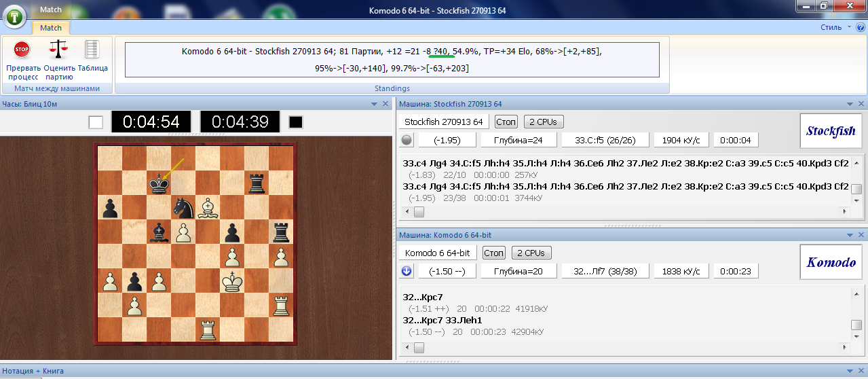The image size is (868, 379).
Task: Click the Komodo engine logo
Action: click(830, 263)
